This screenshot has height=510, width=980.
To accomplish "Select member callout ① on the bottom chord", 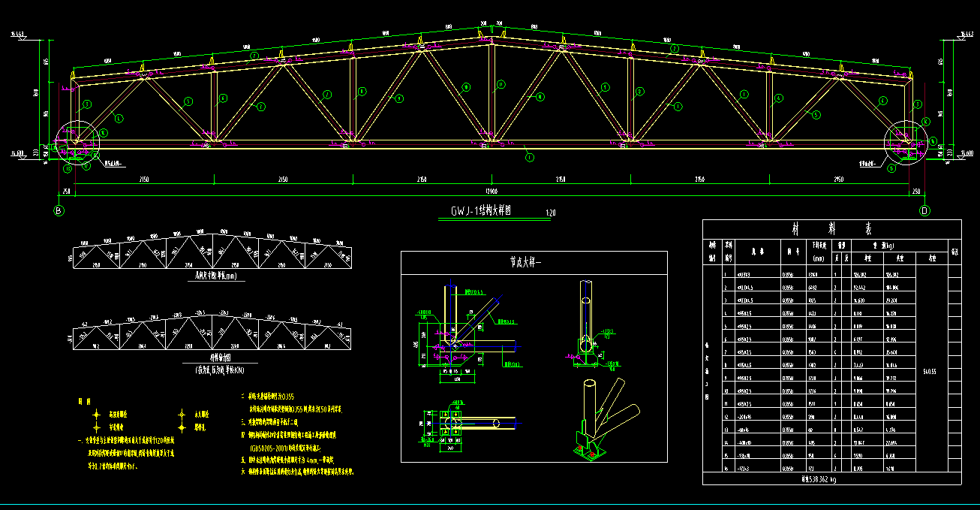I will [x=529, y=158].
